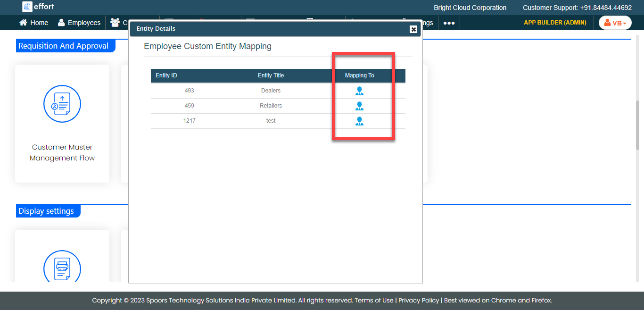Click the Entity Title column header

[271, 75]
